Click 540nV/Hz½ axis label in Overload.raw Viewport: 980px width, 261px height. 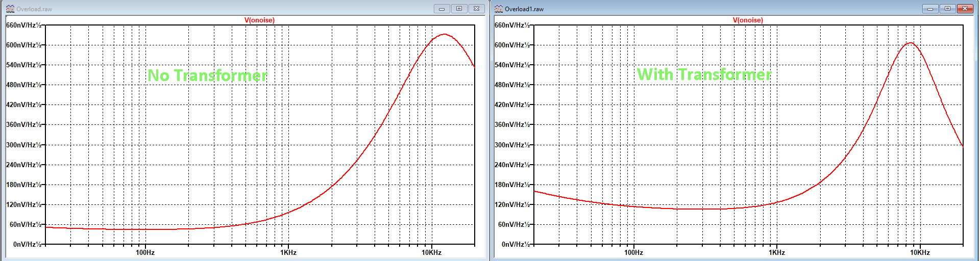coord(23,65)
